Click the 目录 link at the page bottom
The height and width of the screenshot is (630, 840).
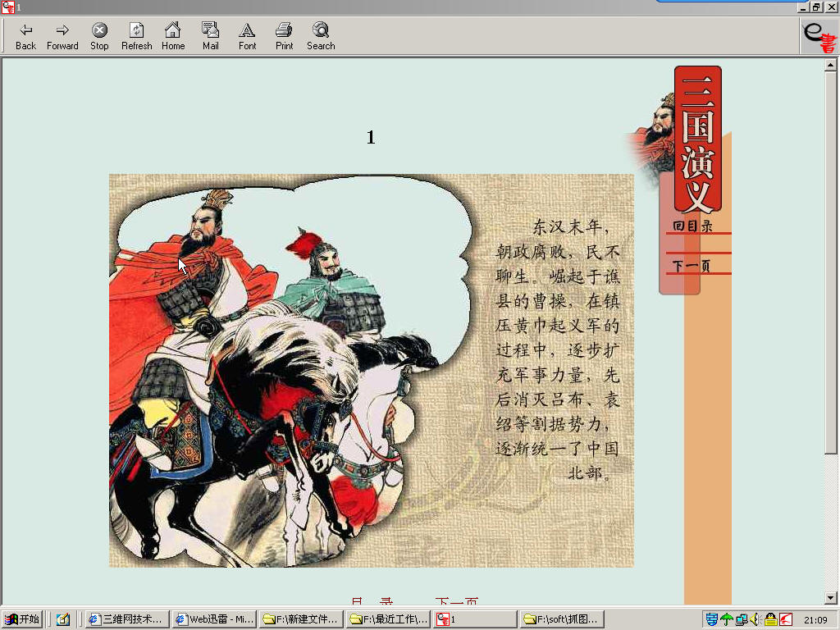pos(372,601)
